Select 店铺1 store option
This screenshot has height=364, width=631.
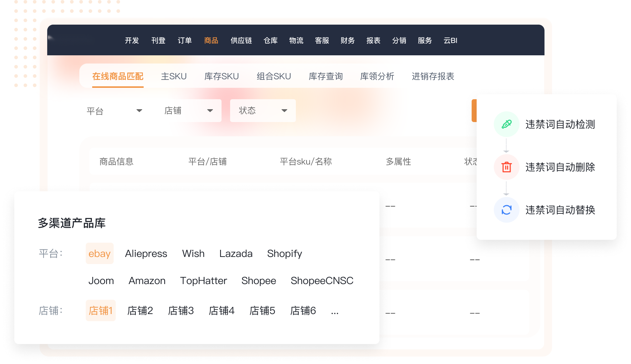click(100, 310)
